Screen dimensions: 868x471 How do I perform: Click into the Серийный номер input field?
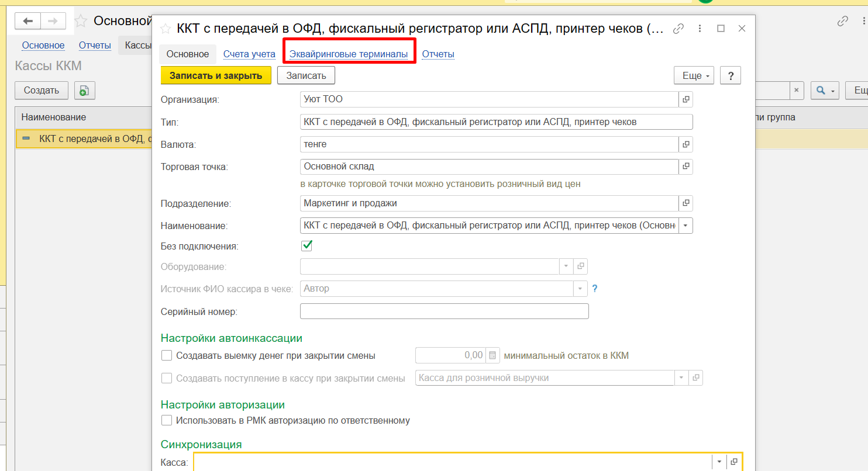[x=444, y=311]
